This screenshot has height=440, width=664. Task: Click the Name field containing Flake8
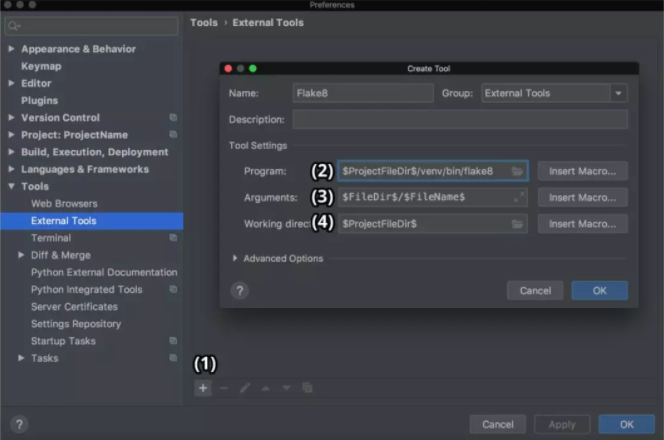click(x=363, y=93)
